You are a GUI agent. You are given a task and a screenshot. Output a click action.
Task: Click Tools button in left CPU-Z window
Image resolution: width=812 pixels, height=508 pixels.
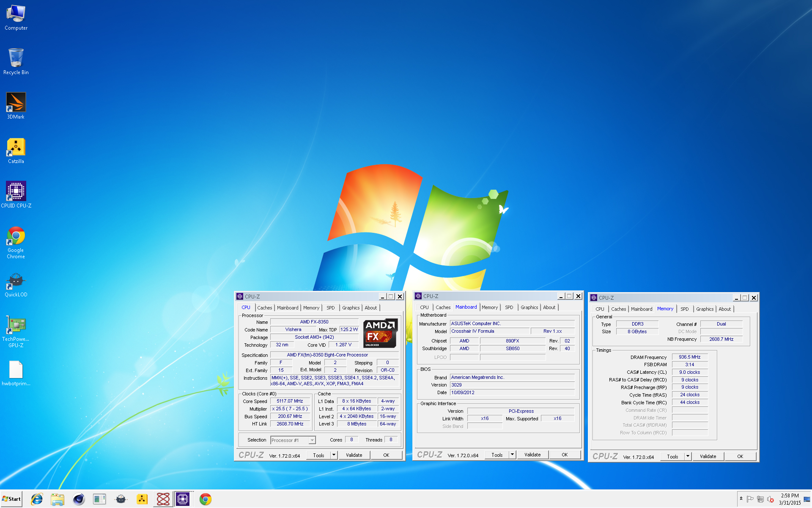point(319,455)
